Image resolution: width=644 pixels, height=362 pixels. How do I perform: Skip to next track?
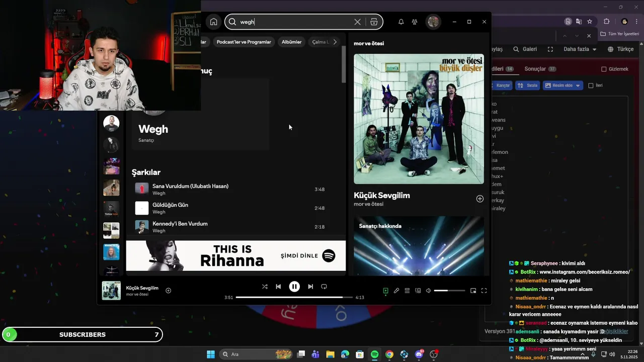[310, 287]
